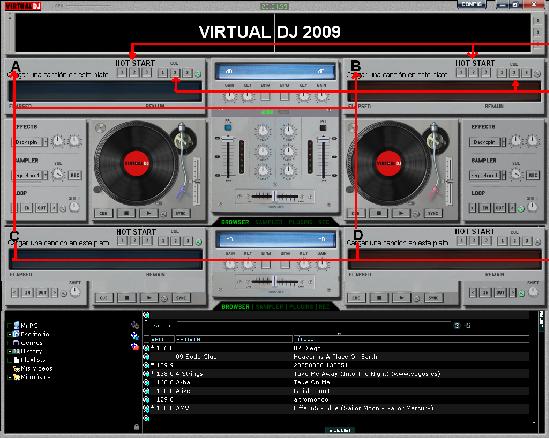Image resolution: width=549 pixels, height=439 pixels.
Task: Click SYNC on Deck A
Action: point(181,213)
